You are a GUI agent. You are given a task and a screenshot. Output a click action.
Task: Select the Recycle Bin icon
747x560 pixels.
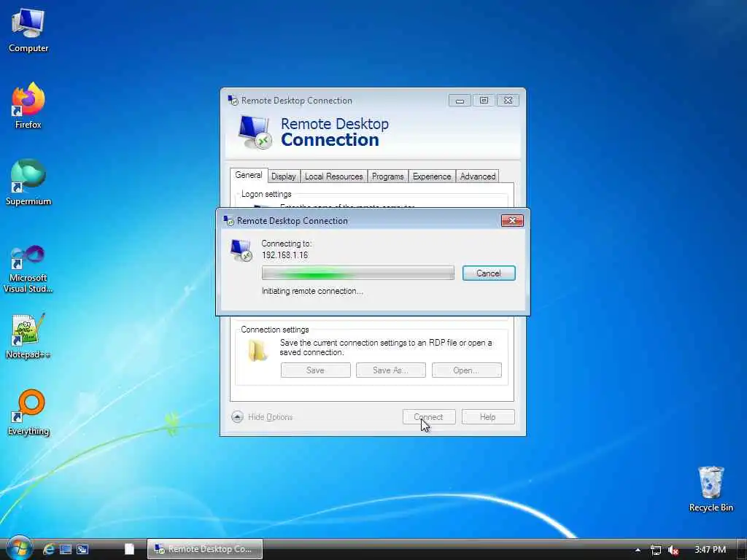[x=711, y=489]
